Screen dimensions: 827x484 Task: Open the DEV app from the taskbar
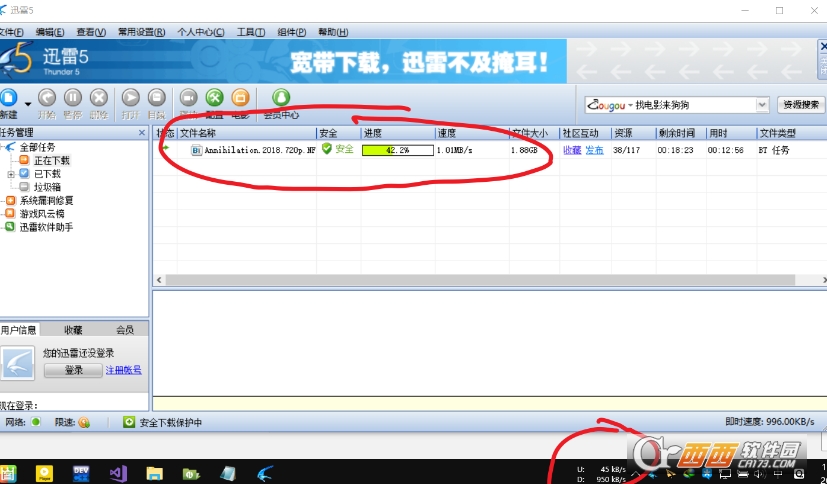(x=81, y=473)
